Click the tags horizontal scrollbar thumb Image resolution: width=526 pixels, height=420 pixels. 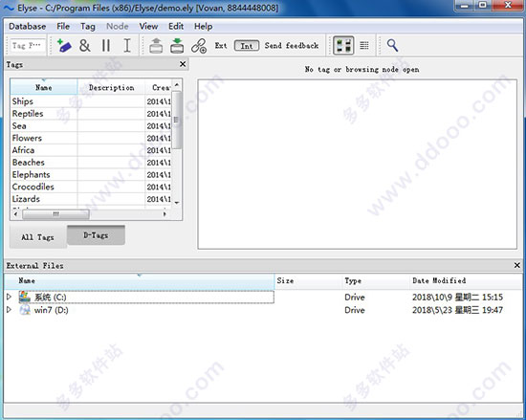coord(55,214)
